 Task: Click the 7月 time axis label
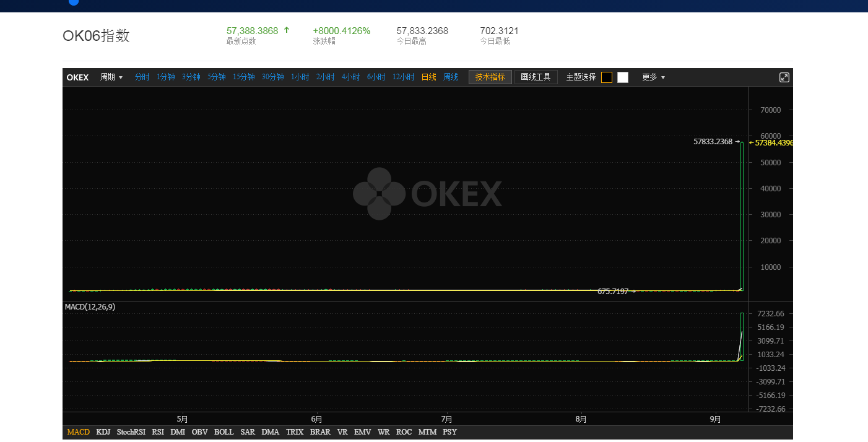point(446,419)
